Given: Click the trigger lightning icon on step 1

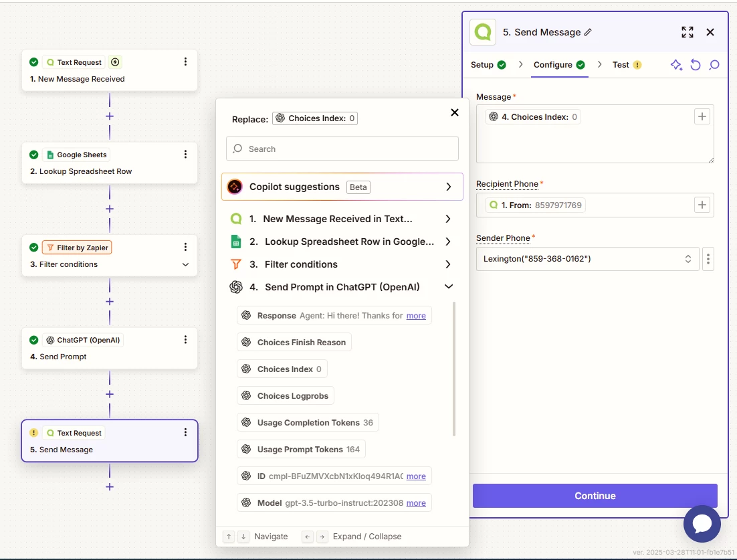Looking at the screenshot, I should pos(115,62).
